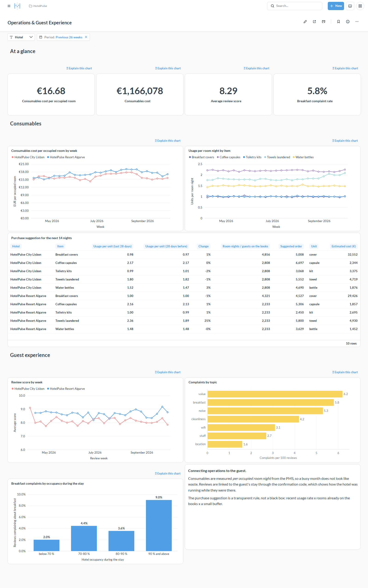Click the 25% change cell for Towels laundered
This screenshot has width=368, height=588.
click(207, 321)
